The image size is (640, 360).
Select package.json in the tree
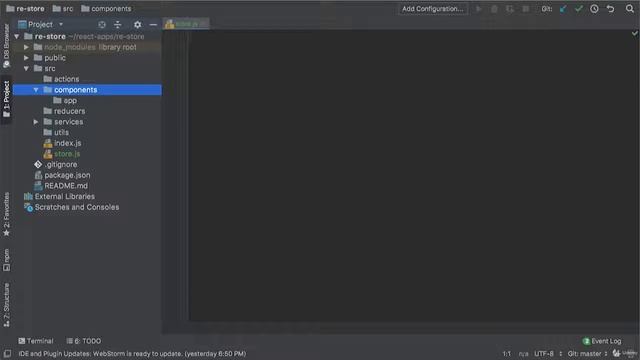pos(62,175)
